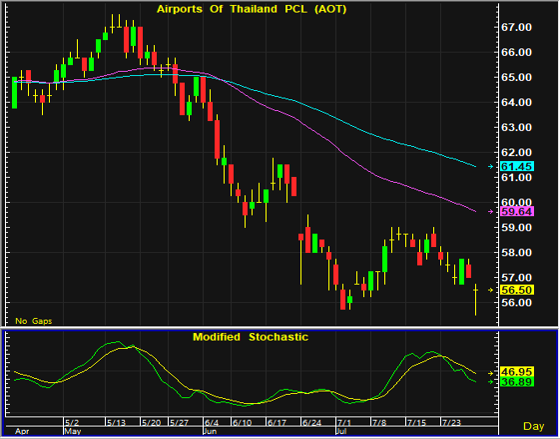The width and height of the screenshot is (560, 439).
Task: Click the Jul month label
Action: (x=342, y=431)
